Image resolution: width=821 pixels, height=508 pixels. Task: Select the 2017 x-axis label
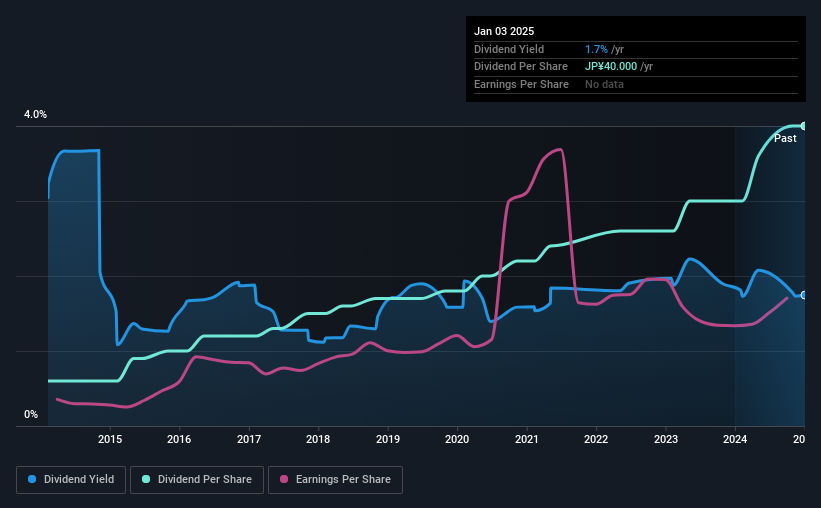pos(249,439)
